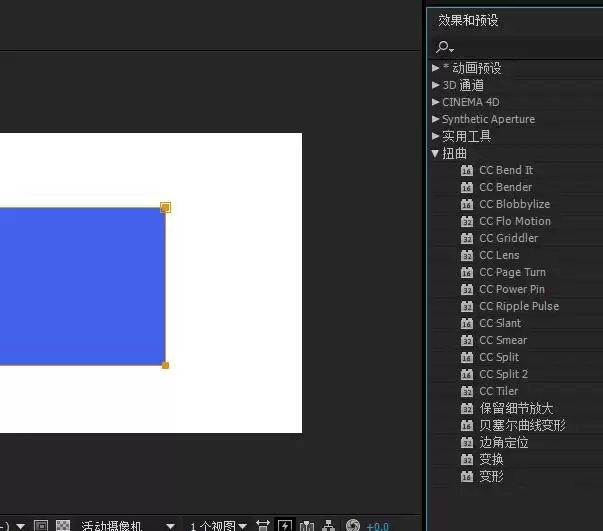Toggle the region of interest icon
Viewport: 603px width, 531px height.
[x=41, y=526]
